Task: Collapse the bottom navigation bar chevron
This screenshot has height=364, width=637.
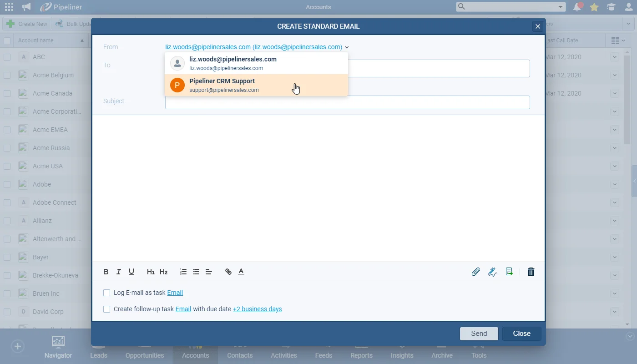Action: click(x=630, y=337)
